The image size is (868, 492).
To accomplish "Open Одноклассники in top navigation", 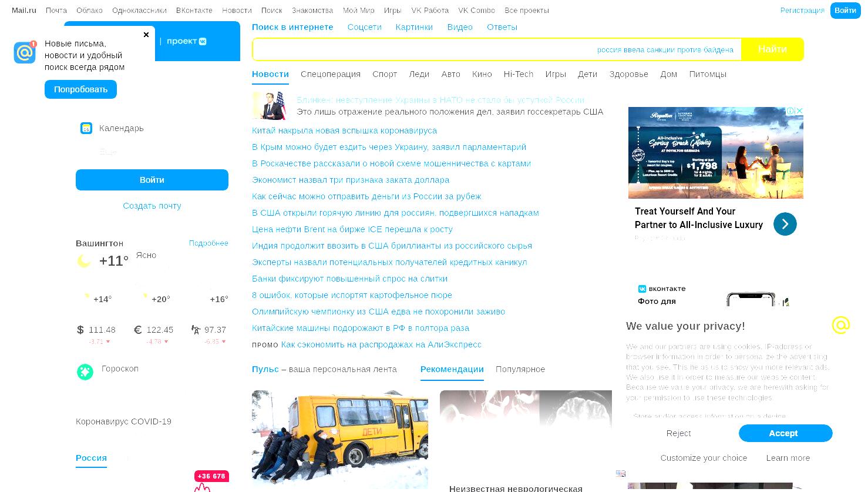I will click(x=139, y=11).
